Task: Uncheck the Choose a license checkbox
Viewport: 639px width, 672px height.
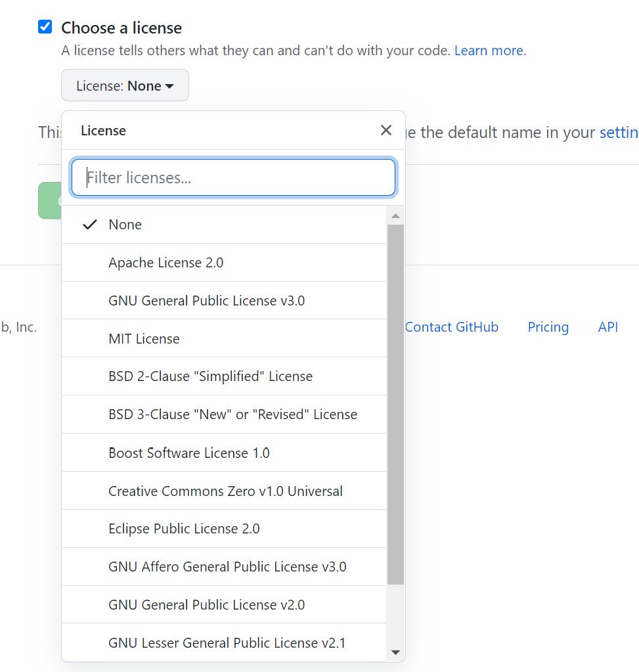Action: [x=45, y=27]
